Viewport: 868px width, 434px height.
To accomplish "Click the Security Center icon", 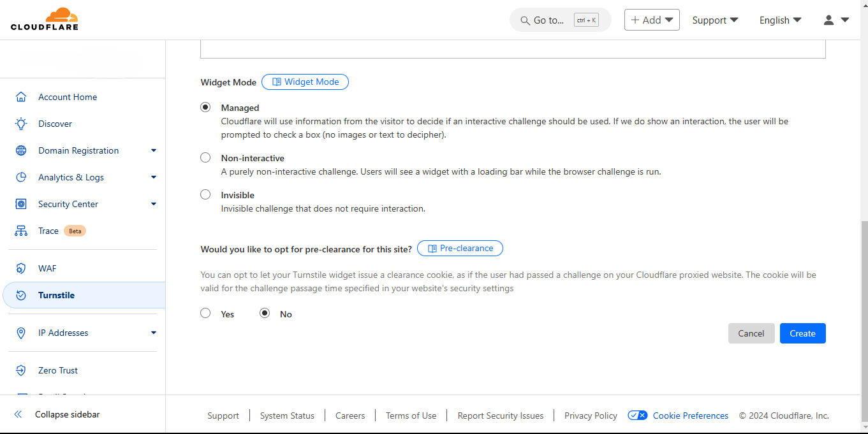I will coord(21,204).
